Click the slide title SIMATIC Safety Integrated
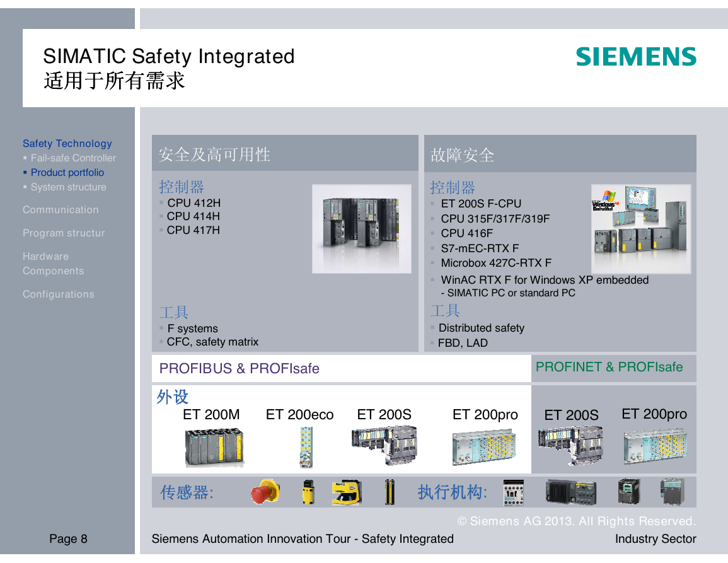The width and height of the screenshot is (728, 563). (169, 57)
